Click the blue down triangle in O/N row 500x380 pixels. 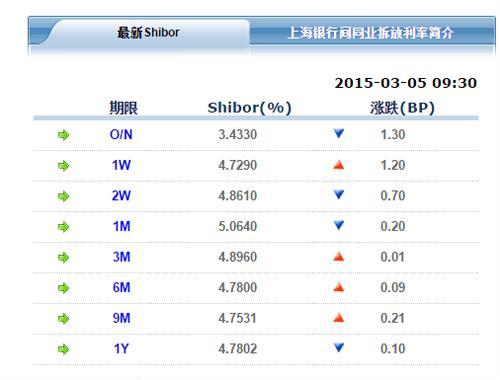pos(339,134)
